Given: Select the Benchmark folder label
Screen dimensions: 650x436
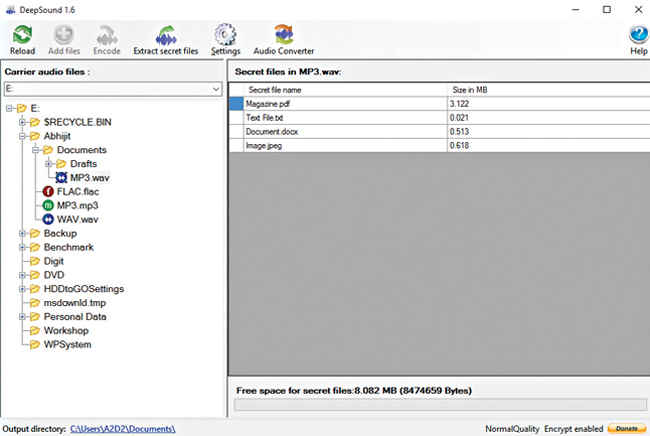Looking at the screenshot, I should pos(69,247).
